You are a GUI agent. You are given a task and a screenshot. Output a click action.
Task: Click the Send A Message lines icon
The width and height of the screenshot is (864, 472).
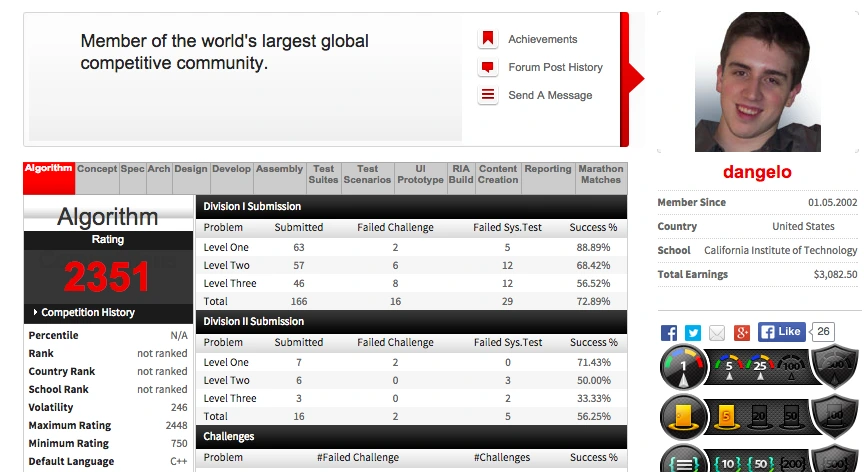488,95
